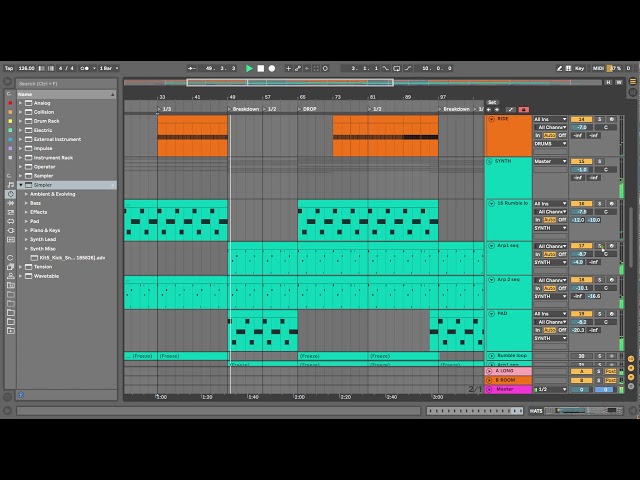Toggle the Follow playback button
The height and width of the screenshot is (480, 640).
(x=191, y=68)
